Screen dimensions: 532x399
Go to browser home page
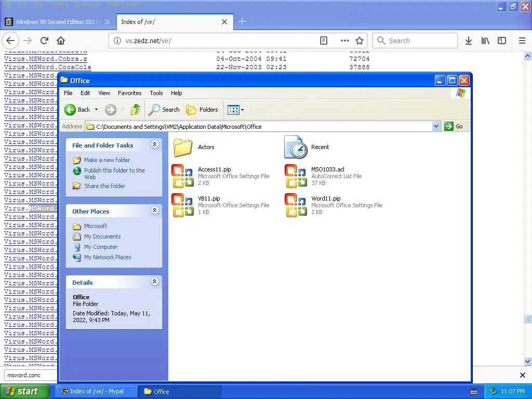[61, 41]
